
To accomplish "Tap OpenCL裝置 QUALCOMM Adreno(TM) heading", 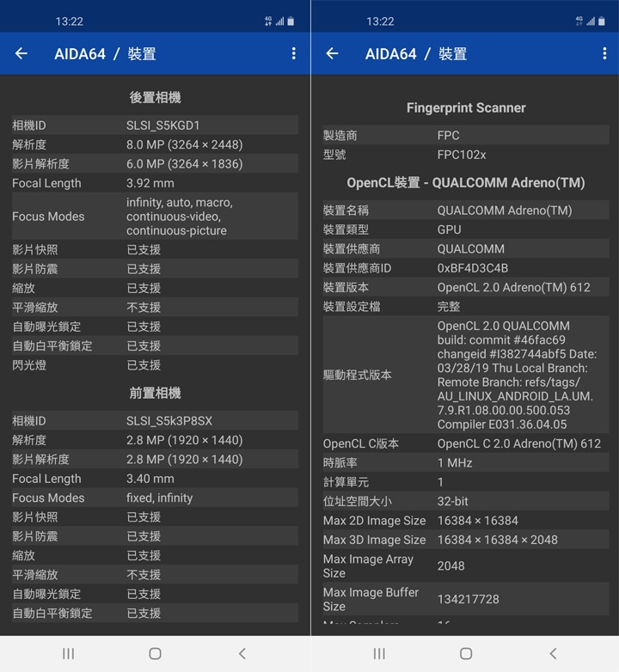I will (466, 182).
